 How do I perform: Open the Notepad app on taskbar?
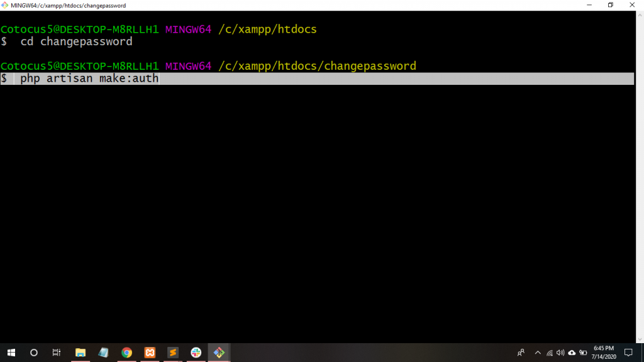(103, 353)
